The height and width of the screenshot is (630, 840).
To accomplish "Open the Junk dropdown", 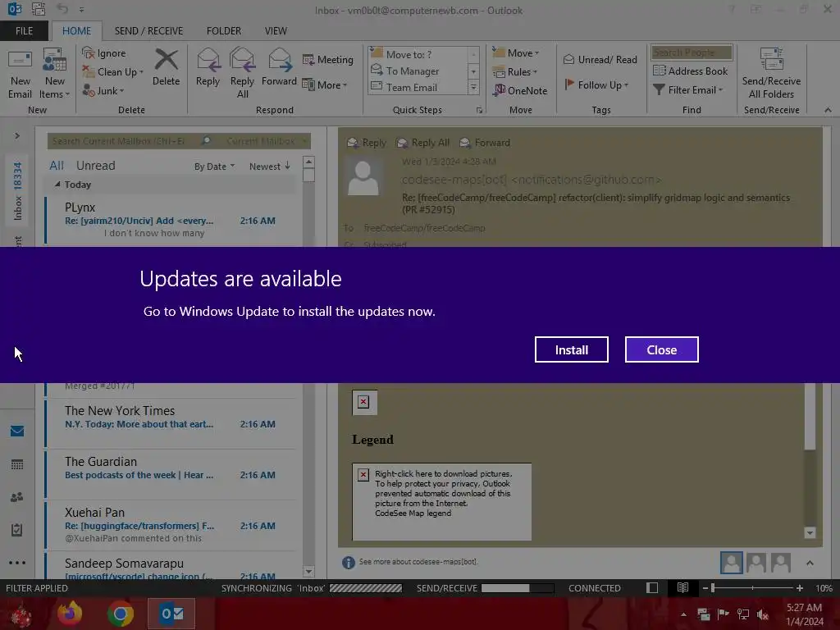I will [103, 90].
